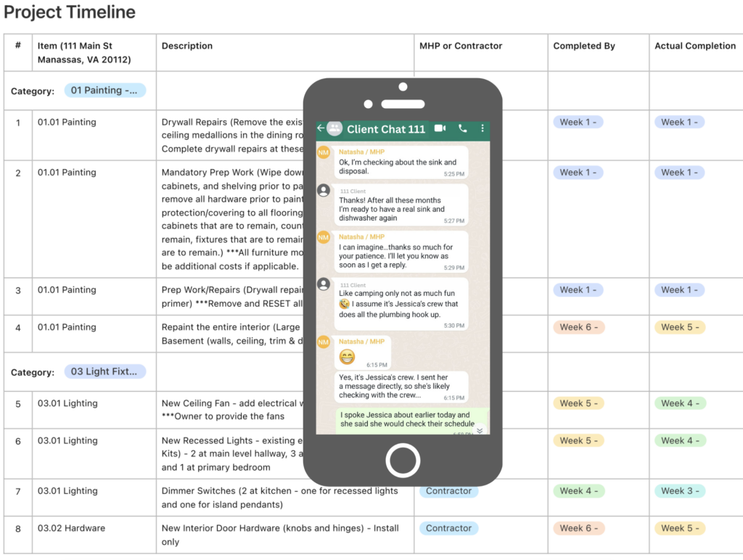Open the Client Chat 111 title
743x560 pixels.
pos(386,129)
